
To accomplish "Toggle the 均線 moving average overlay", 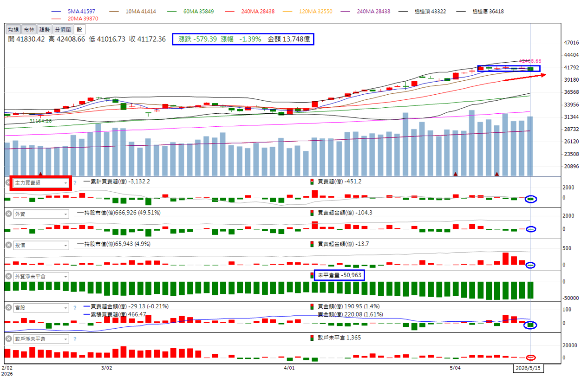I will [x=13, y=29].
